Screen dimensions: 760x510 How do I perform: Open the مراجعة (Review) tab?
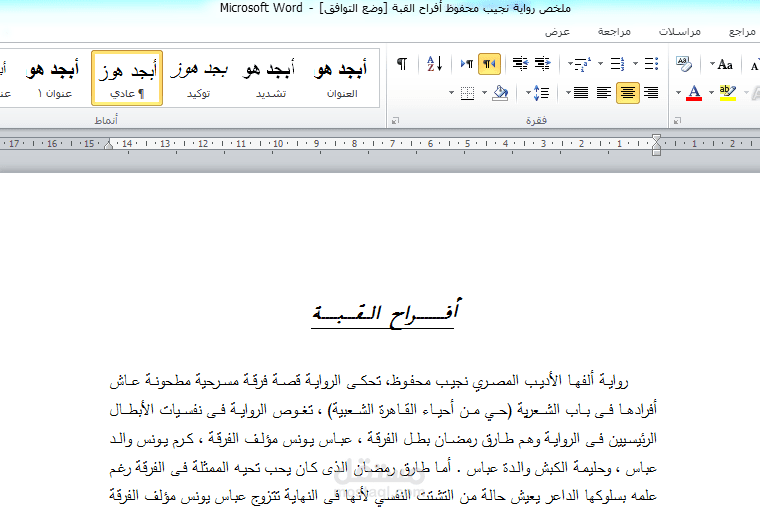click(x=614, y=32)
